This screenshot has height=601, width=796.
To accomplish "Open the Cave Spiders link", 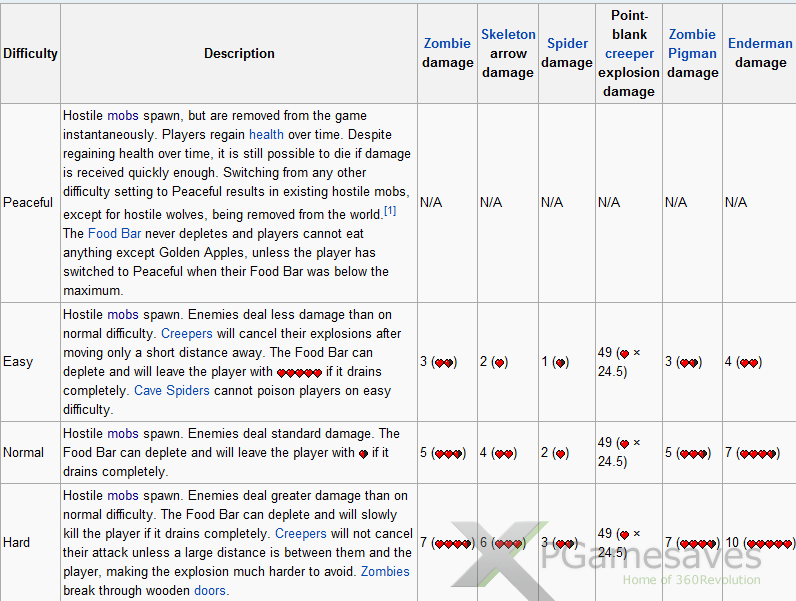I will click(171, 390).
